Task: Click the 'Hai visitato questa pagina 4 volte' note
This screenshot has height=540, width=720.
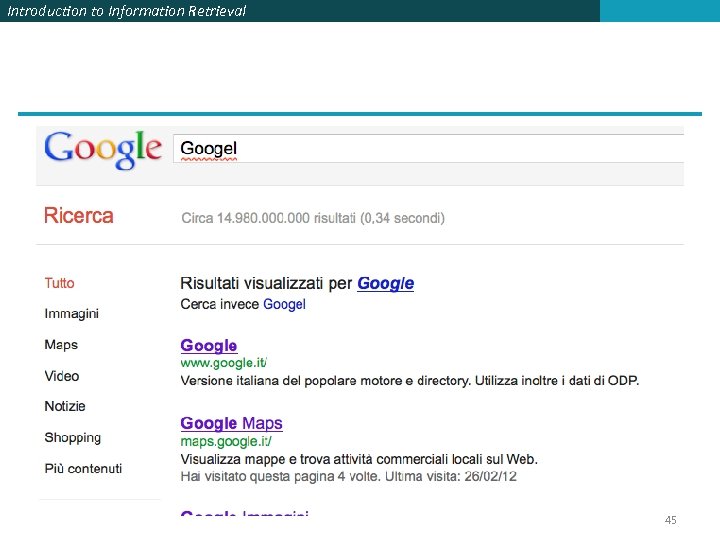Action: [349, 476]
